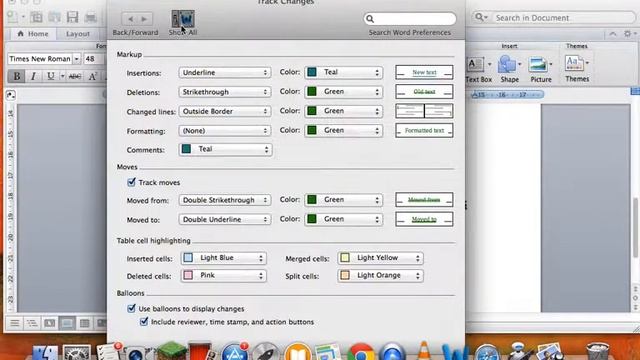Image resolution: width=640 pixels, height=360 pixels.
Task: Insert a Text Box from Word ribbon
Action: 475,64
